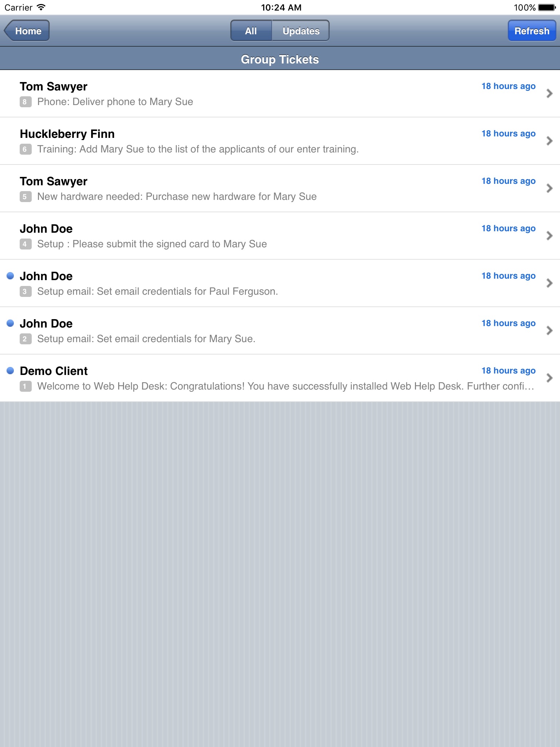Tap the Group Tickets header title
The height and width of the screenshot is (747, 560).
click(280, 59)
